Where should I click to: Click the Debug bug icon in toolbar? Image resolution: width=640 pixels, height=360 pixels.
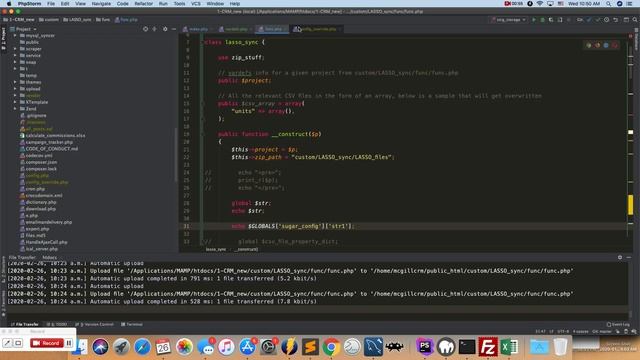point(542,20)
